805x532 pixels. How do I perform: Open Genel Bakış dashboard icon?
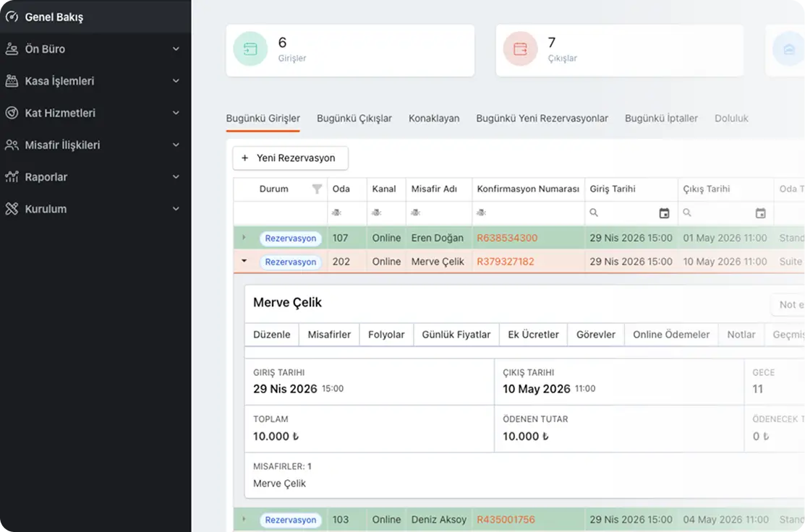click(x=12, y=17)
